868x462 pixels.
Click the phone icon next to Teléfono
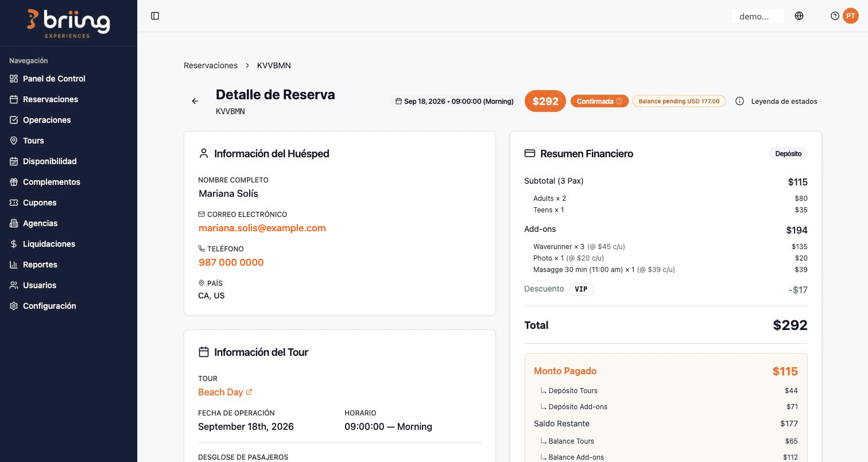[201, 249]
